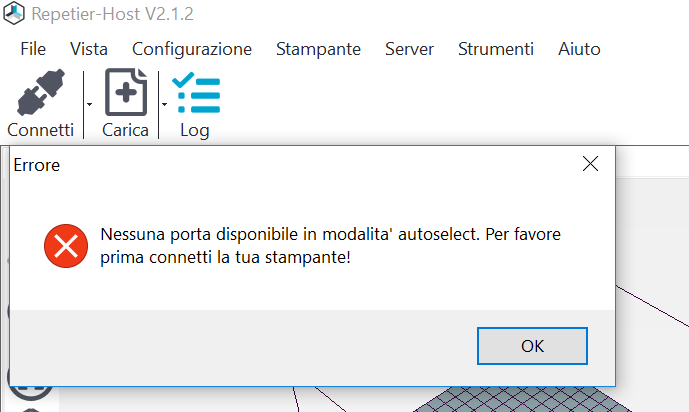
Task: Close the Errore dialog with X
Action: pyautogui.click(x=590, y=164)
